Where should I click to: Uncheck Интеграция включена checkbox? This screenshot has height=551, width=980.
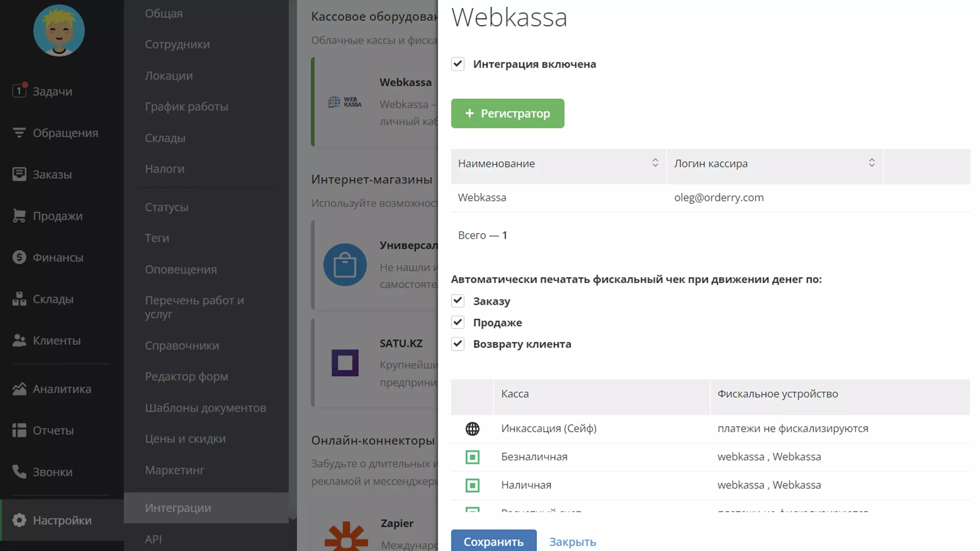(x=458, y=64)
